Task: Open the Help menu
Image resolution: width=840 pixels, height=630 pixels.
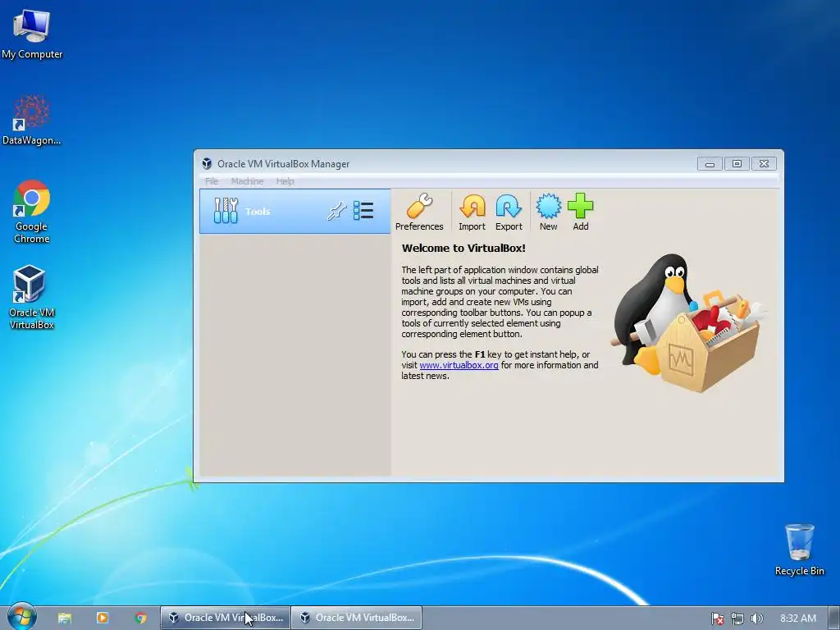Action: (x=285, y=181)
